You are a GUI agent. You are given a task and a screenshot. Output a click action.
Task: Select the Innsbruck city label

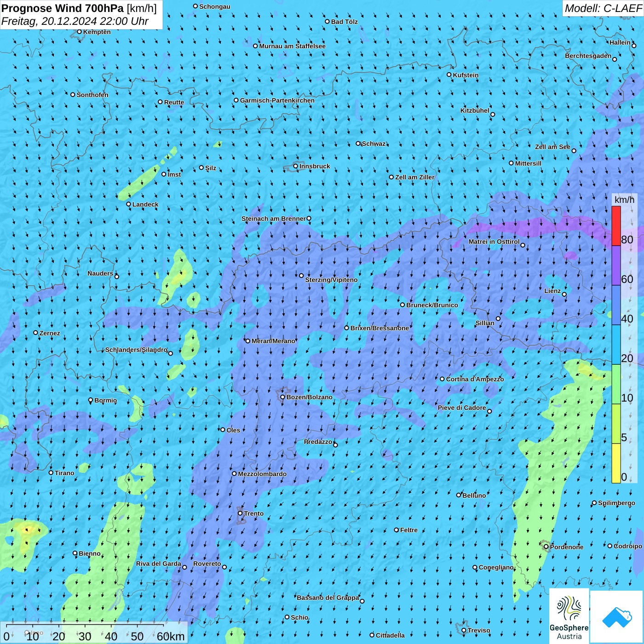tap(315, 166)
